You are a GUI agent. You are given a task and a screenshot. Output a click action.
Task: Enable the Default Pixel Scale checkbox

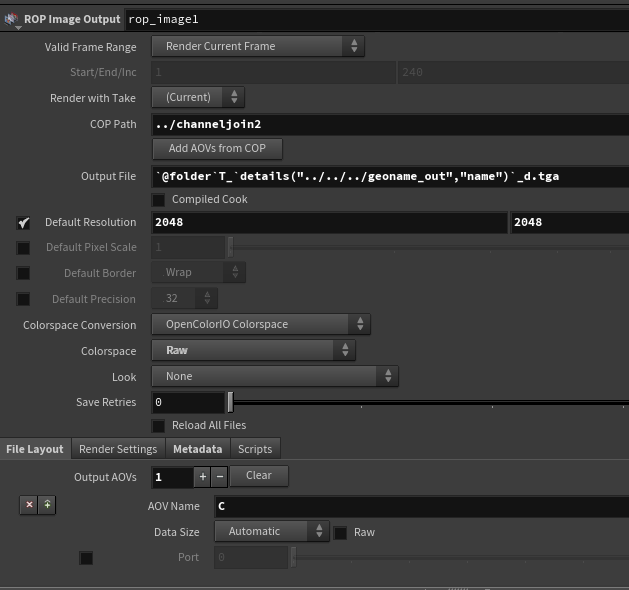tap(23, 248)
